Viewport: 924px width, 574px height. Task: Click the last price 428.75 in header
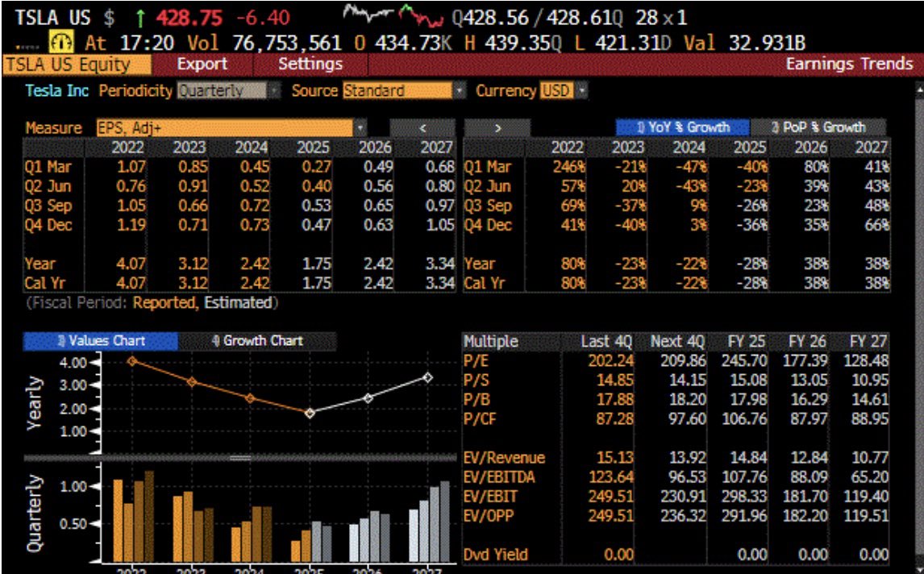[189, 18]
